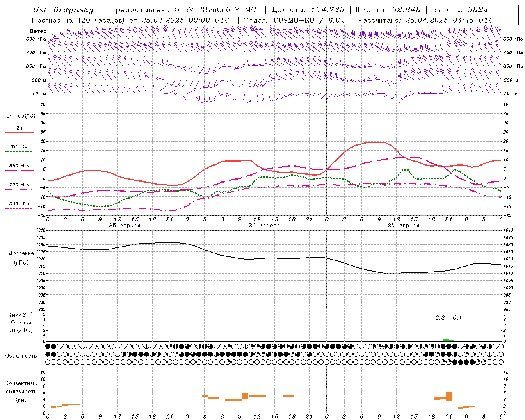Click the model name "COSMO-RU / 6.6км"
The image size is (525, 420).
click(x=310, y=20)
